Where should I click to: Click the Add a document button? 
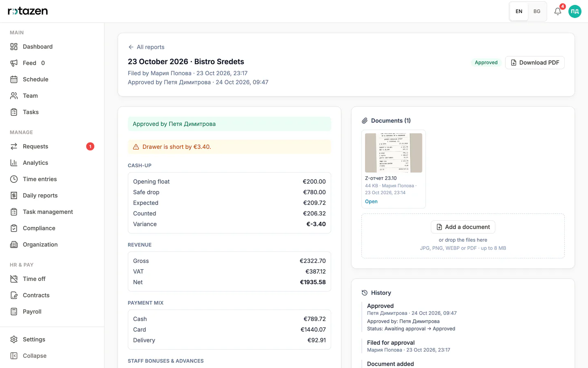tap(463, 227)
